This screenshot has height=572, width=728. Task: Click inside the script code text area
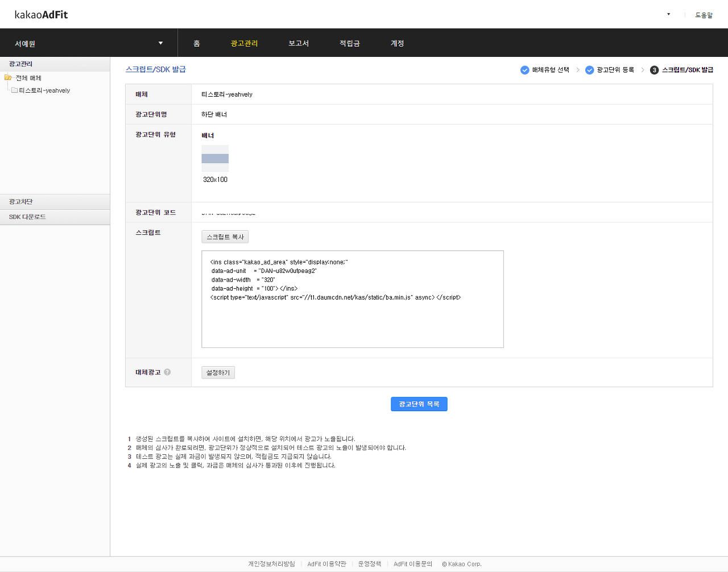(x=353, y=299)
